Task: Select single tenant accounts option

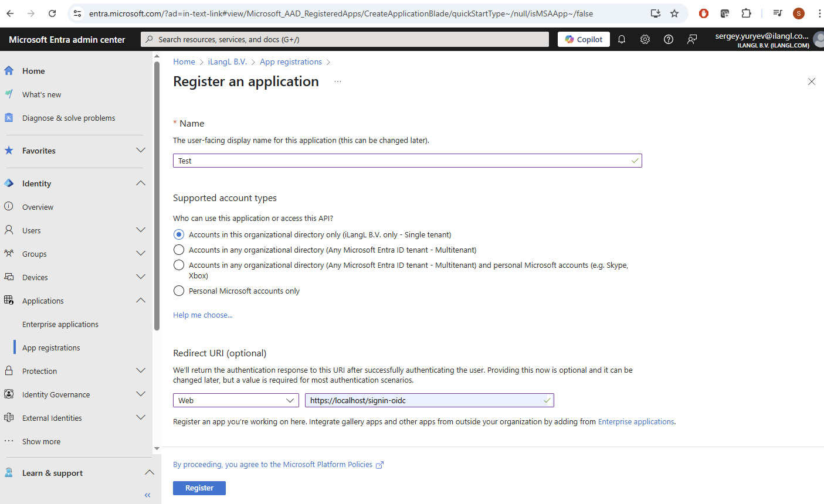Action: tap(179, 234)
